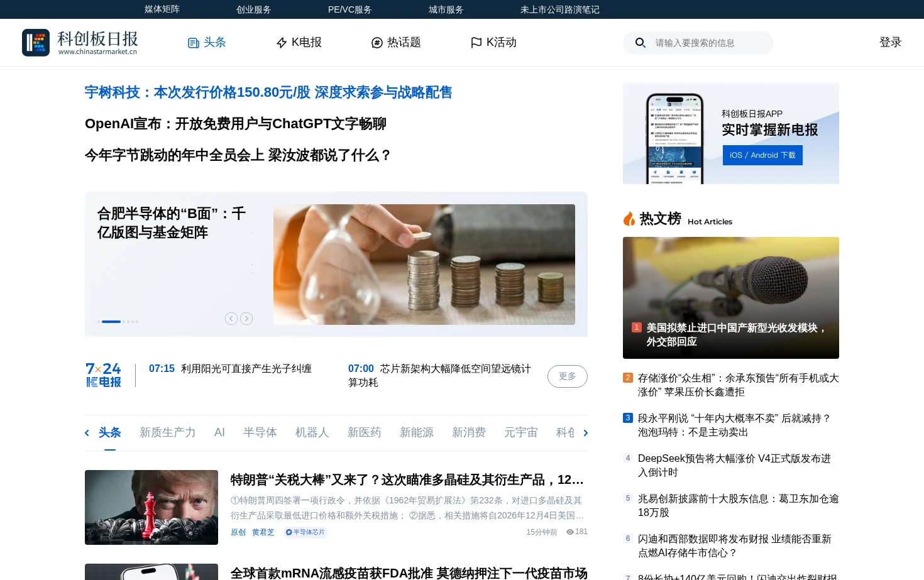Open hot article 闪迪和西部数据发布财报
Viewport: 924px width, 580px height.
(734, 546)
